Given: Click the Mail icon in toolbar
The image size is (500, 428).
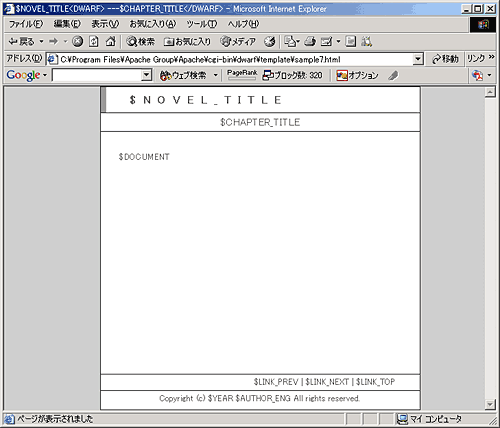Looking at the screenshot, I should [327, 41].
